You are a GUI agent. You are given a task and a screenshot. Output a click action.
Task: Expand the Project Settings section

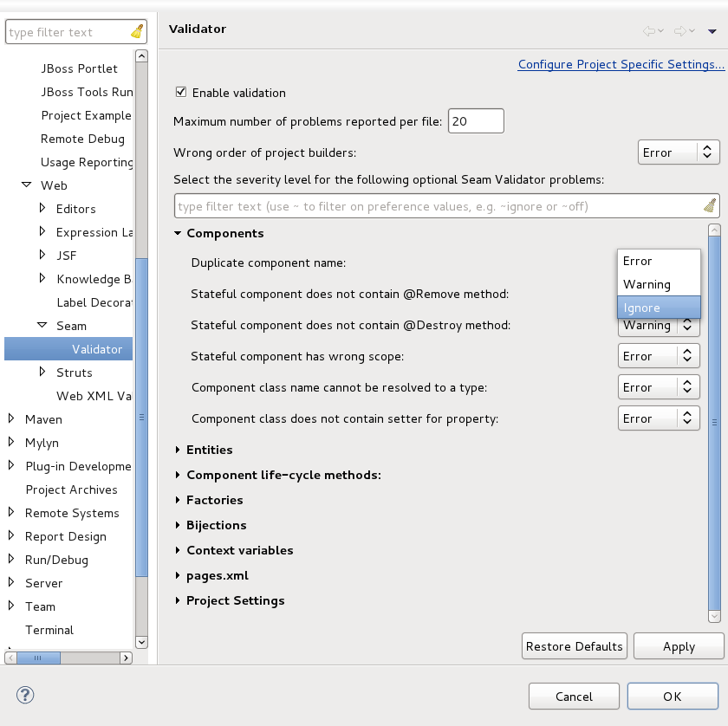tap(178, 600)
